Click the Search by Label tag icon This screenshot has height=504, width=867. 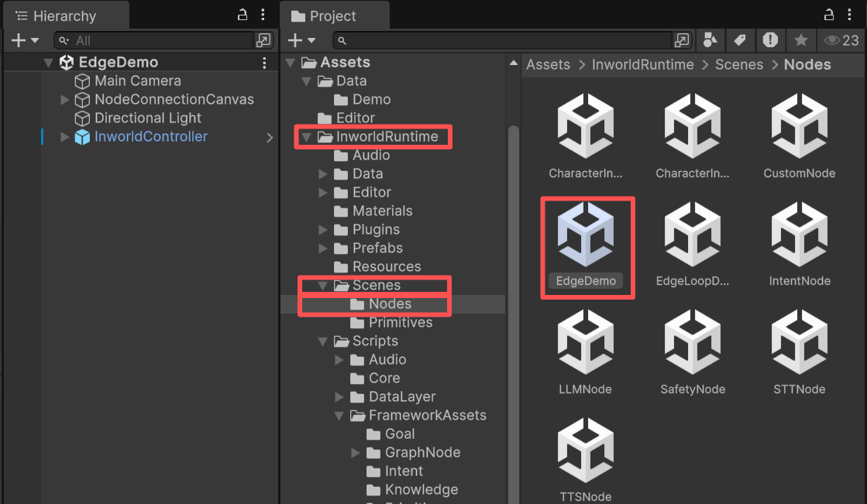(x=740, y=40)
